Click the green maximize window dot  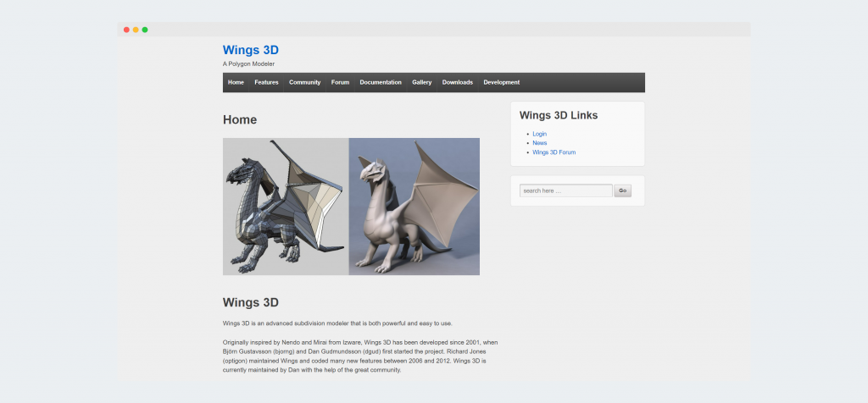pos(144,30)
